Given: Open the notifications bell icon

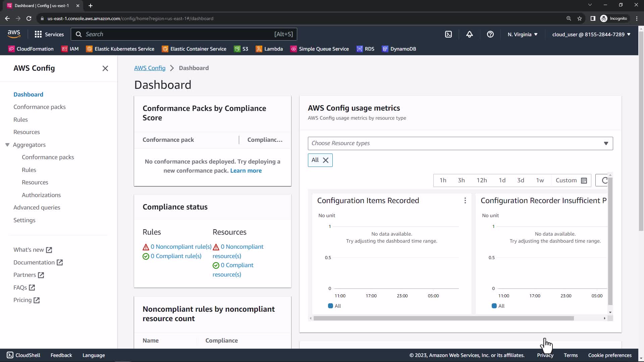Looking at the screenshot, I should (x=469, y=34).
